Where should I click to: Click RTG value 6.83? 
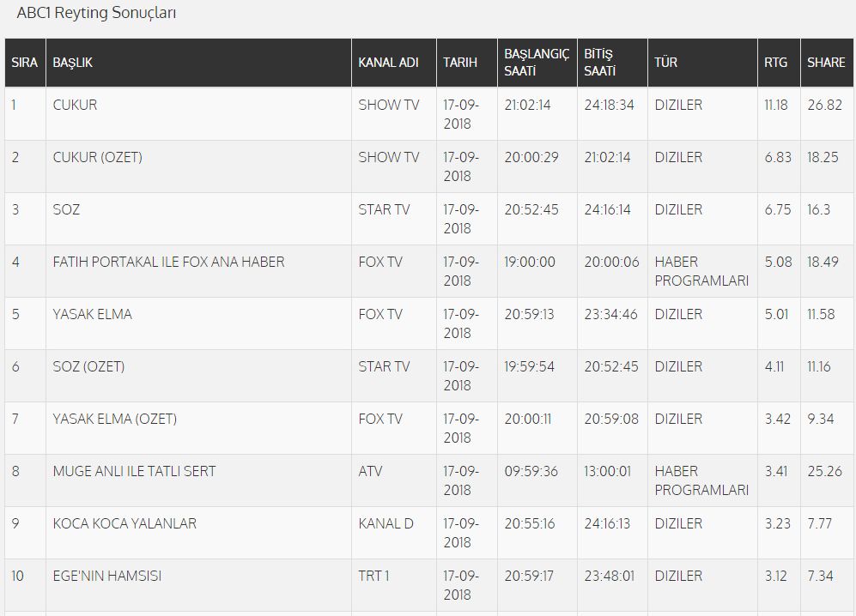point(778,157)
